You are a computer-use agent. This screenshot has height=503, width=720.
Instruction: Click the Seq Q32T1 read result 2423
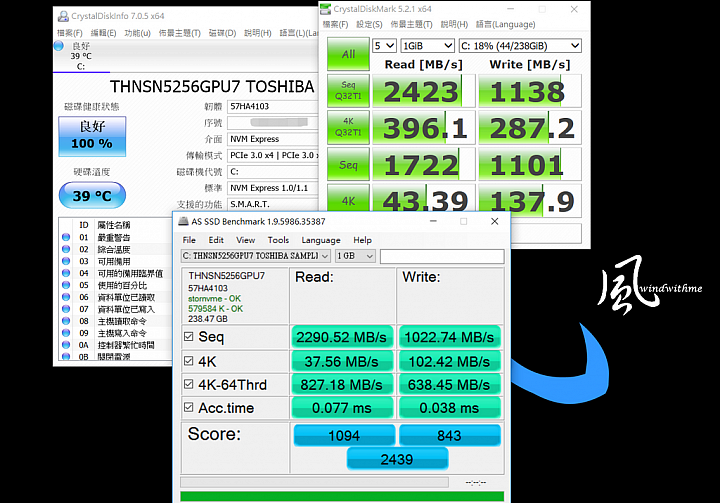coord(423,91)
